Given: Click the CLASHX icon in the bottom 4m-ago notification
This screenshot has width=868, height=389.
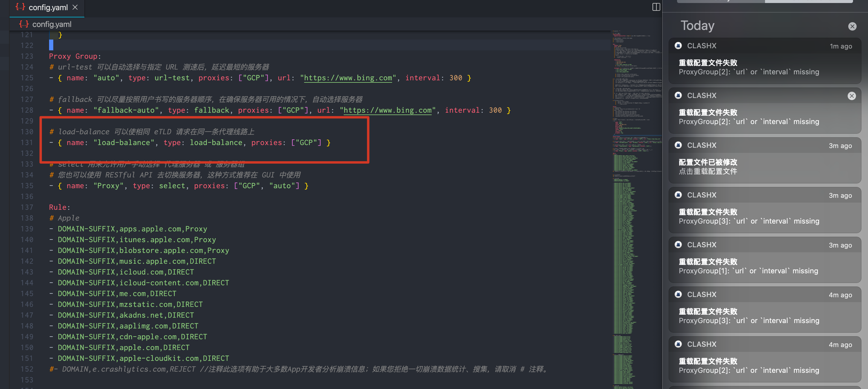Looking at the screenshot, I should 678,344.
